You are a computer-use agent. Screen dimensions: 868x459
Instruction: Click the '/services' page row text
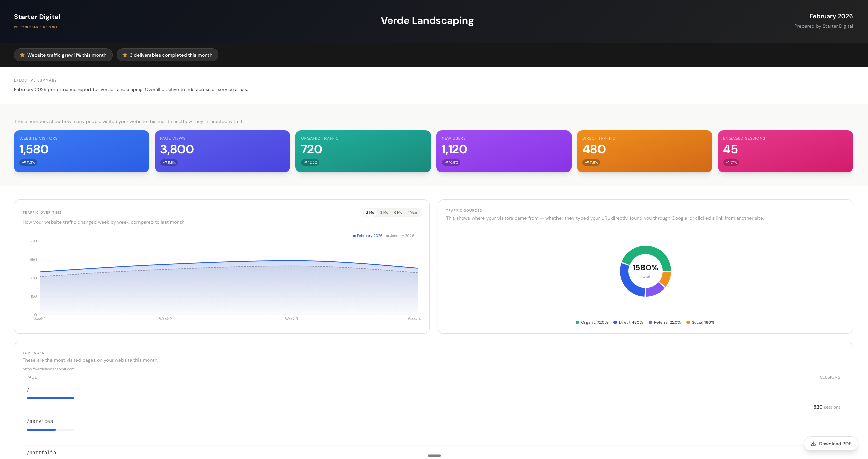[40, 421]
